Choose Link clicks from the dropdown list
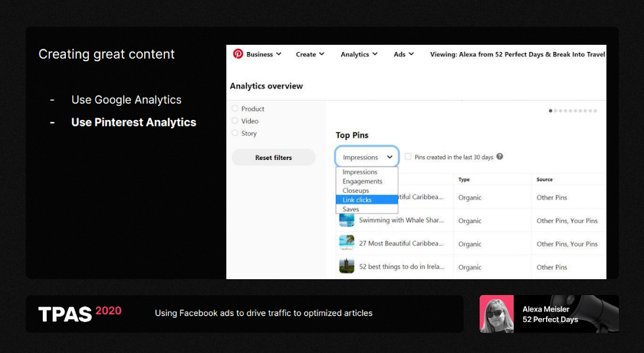 pos(357,200)
